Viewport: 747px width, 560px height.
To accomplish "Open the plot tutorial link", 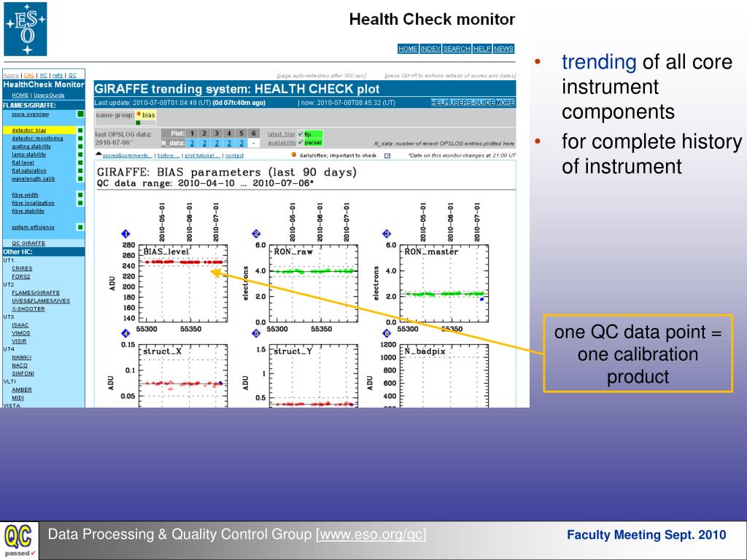I will (203, 156).
